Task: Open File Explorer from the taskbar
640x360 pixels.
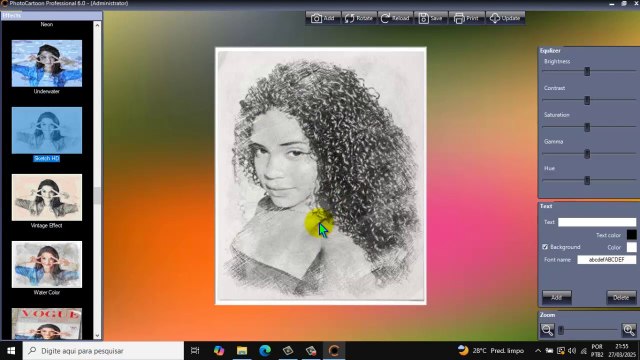Action: pyautogui.click(x=242, y=351)
